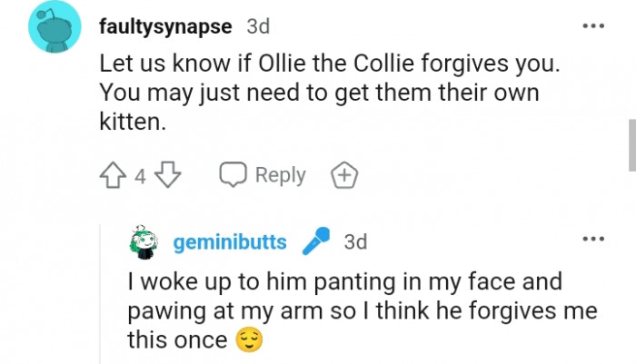Click the relieved face emoji

246,340
